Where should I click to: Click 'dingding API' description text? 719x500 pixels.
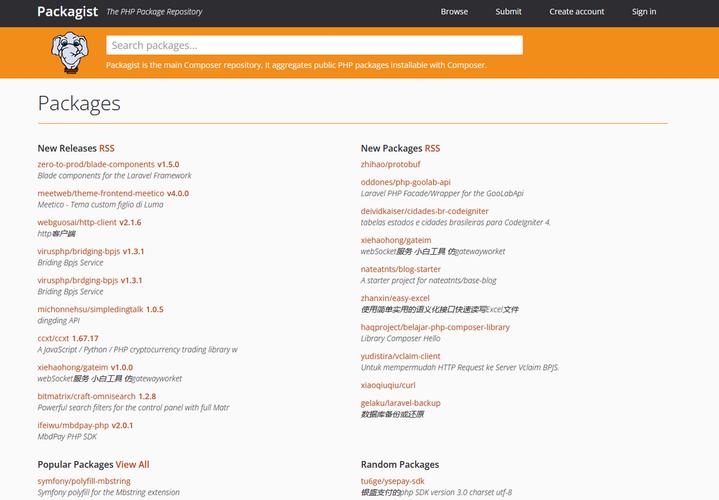(x=59, y=320)
